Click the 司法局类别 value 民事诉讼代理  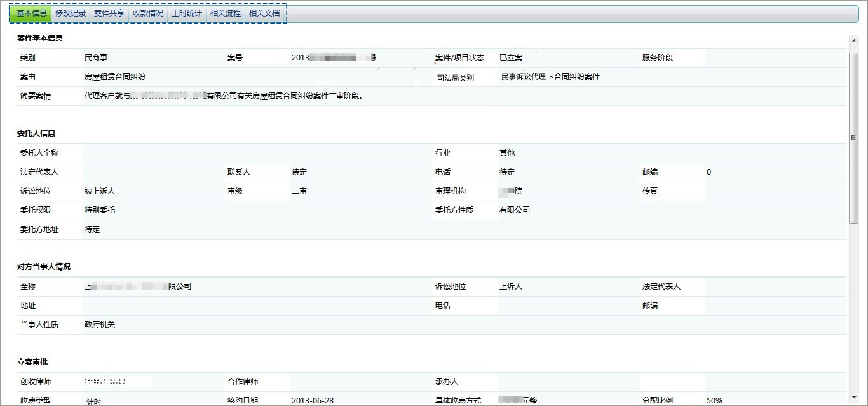tap(523, 77)
